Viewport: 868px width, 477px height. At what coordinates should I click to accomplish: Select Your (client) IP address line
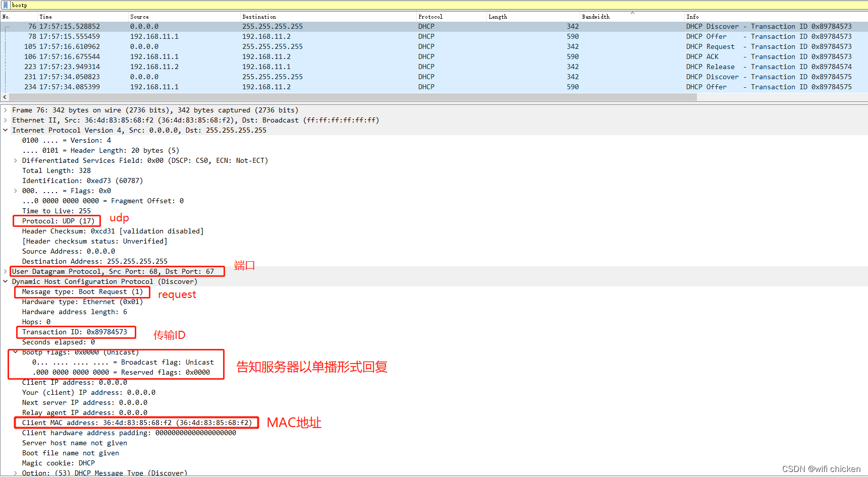pos(89,392)
